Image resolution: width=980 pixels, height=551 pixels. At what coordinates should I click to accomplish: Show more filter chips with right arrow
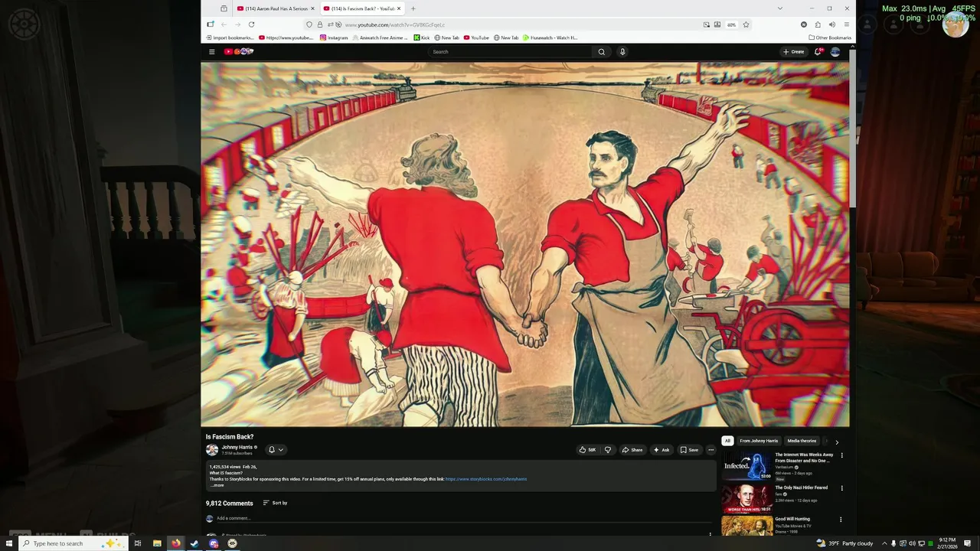point(836,442)
